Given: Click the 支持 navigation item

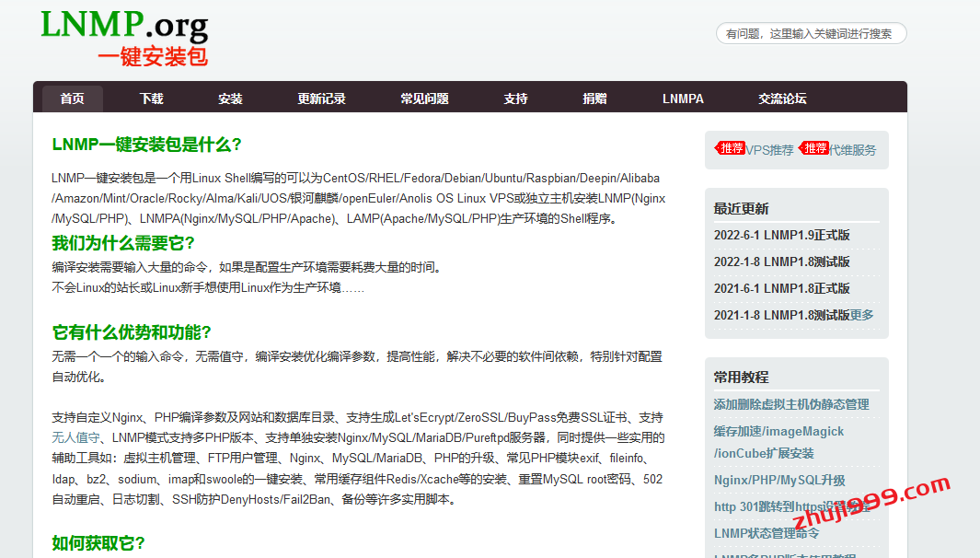Looking at the screenshot, I should click(515, 99).
